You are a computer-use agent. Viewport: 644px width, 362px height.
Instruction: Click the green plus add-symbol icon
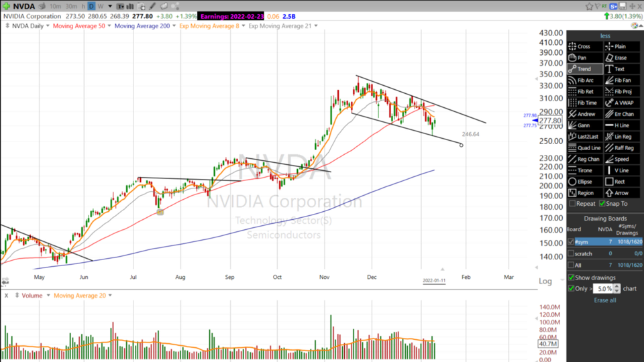coord(6,6)
